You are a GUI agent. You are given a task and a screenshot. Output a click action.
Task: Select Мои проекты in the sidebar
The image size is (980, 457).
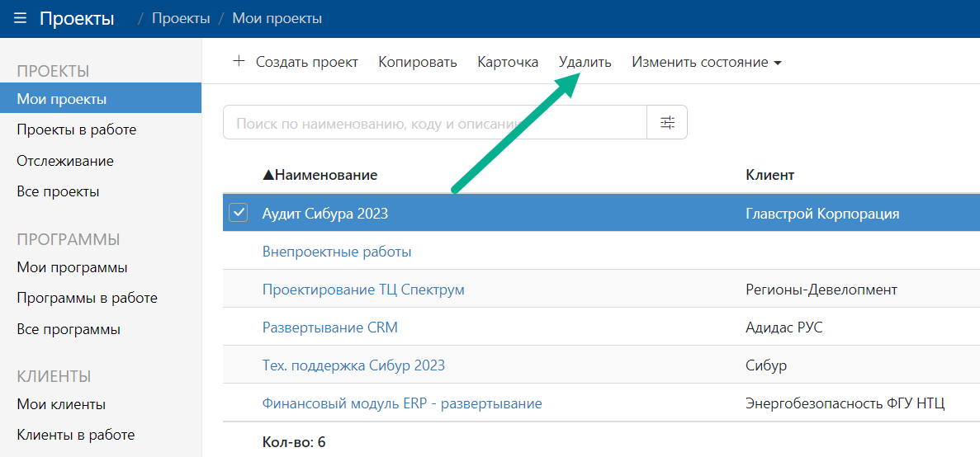(x=62, y=99)
